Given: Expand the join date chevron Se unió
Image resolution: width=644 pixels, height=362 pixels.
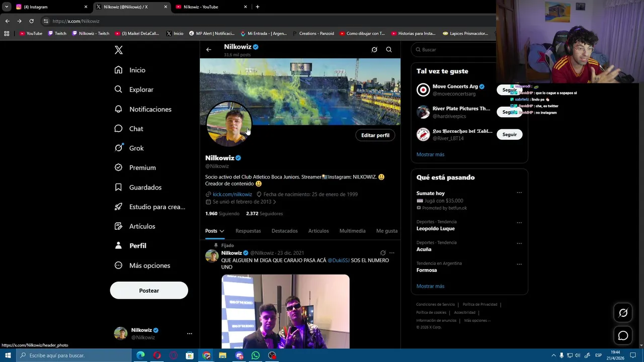Looking at the screenshot, I should pos(274,202).
